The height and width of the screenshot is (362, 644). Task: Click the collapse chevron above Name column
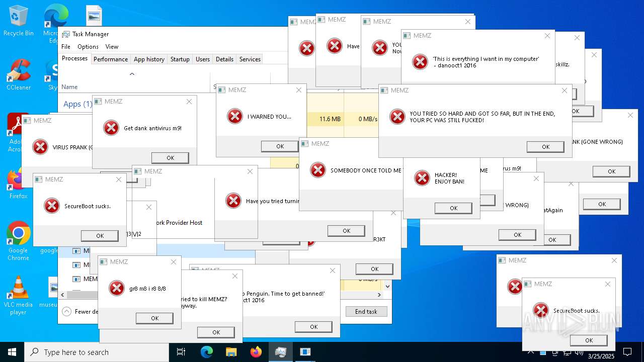(x=132, y=74)
